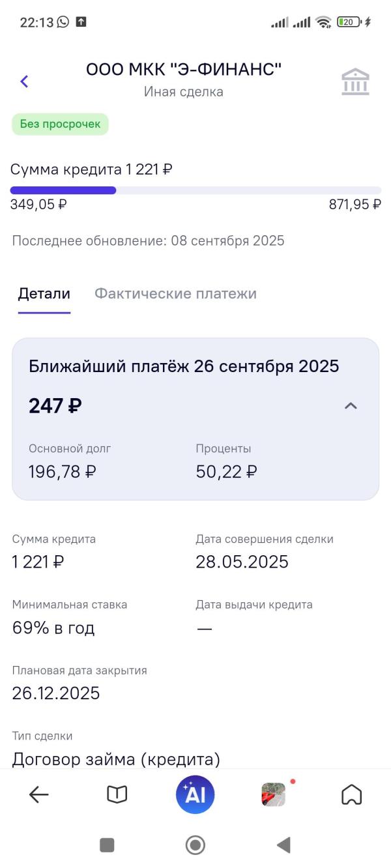Open the bank building icon

(x=355, y=81)
